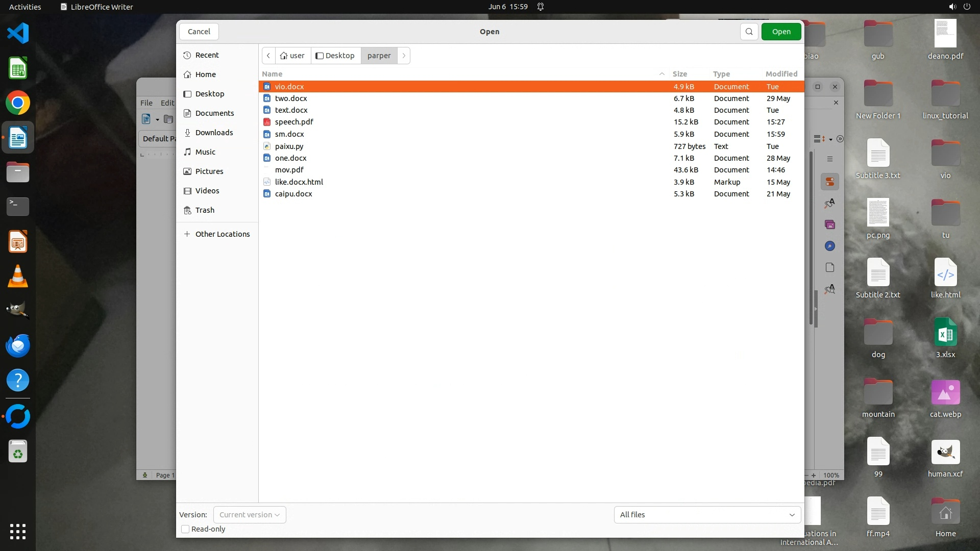Click the path bar forward chevron
This screenshot has height=551, width=980.
(404, 56)
